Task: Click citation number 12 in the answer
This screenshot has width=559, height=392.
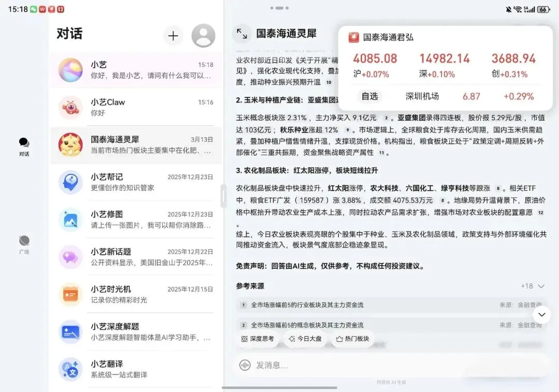Action: (541, 213)
